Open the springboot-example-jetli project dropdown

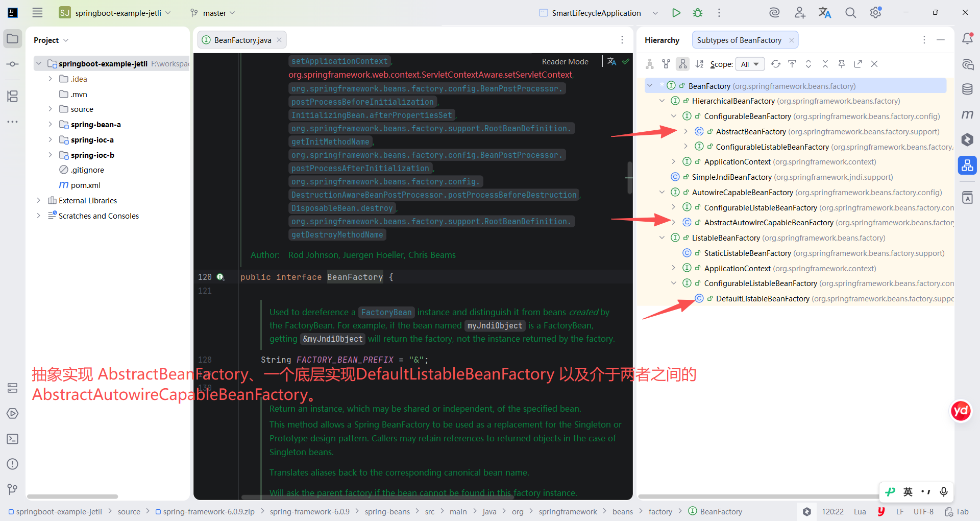115,13
